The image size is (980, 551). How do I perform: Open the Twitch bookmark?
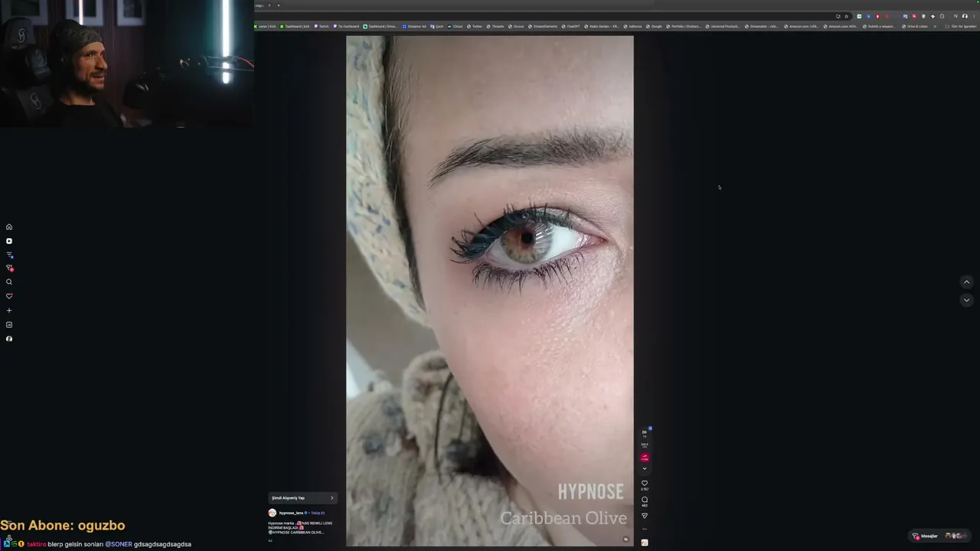click(322, 26)
